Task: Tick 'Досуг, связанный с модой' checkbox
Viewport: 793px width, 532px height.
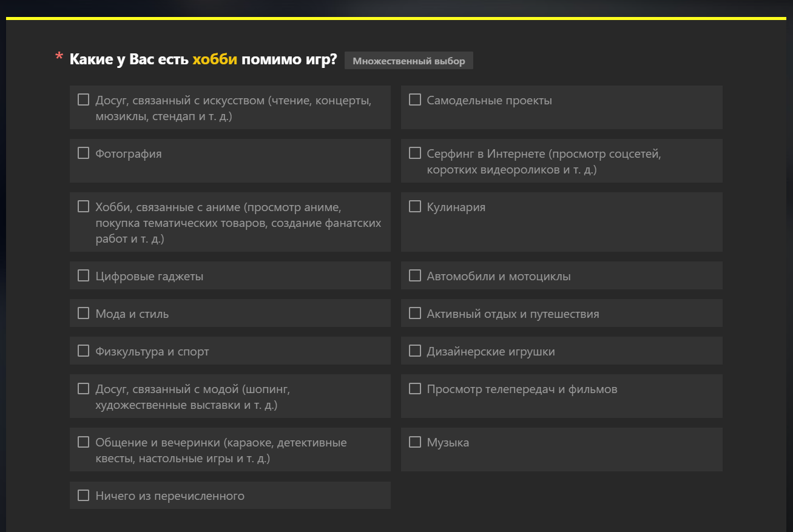Action: coord(84,389)
